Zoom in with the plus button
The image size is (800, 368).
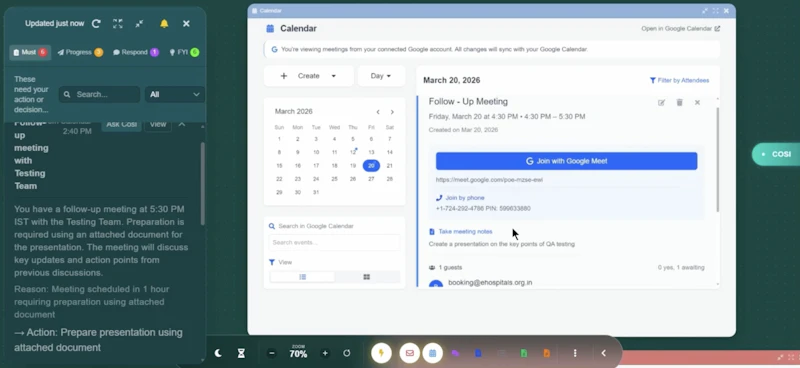pyautogui.click(x=325, y=353)
